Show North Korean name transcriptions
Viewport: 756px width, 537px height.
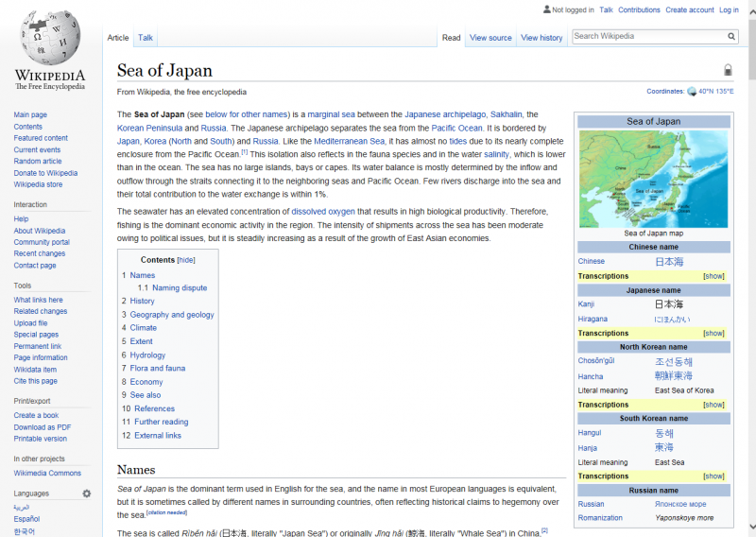tap(713, 405)
